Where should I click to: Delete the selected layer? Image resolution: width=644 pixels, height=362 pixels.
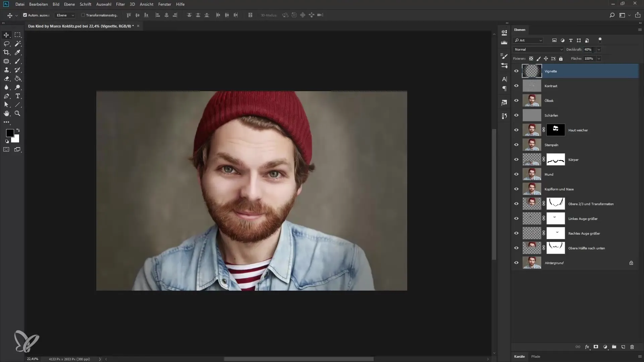pyautogui.click(x=632, y=347)
